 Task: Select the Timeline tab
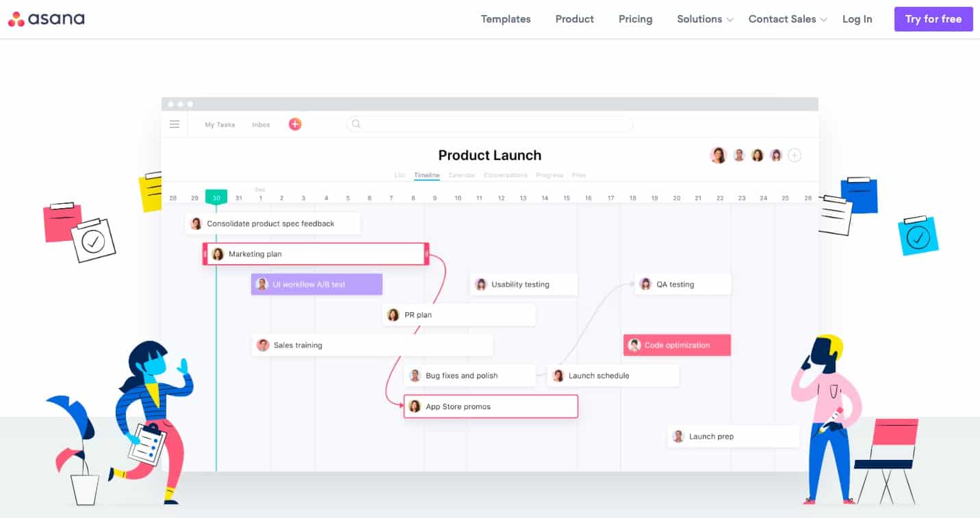pyautogui.click(x=426, y=175)
